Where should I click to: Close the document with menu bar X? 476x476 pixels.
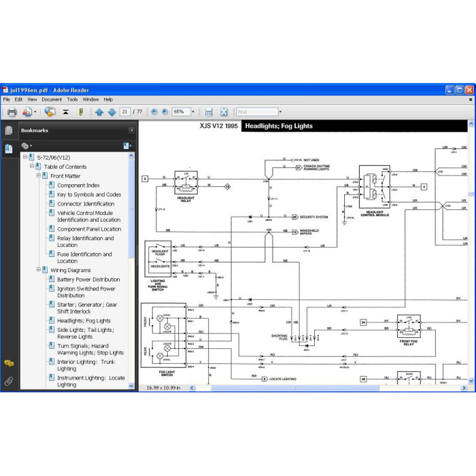471,99
